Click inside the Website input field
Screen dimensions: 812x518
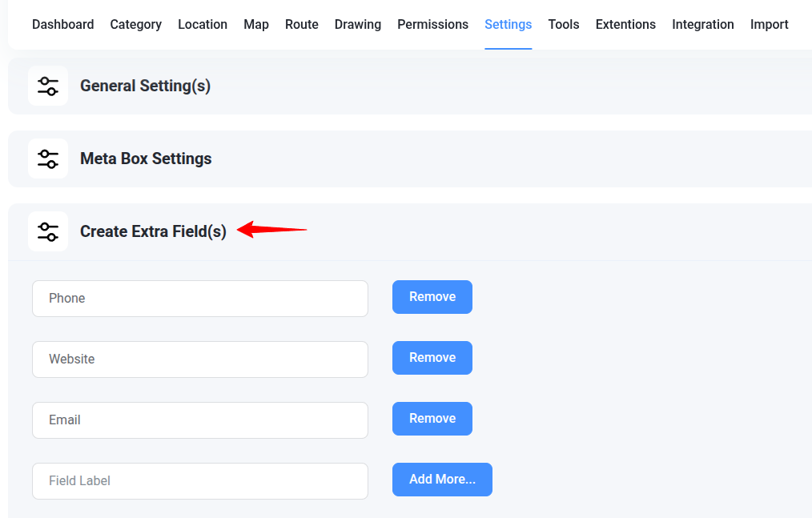coord(199,359)
